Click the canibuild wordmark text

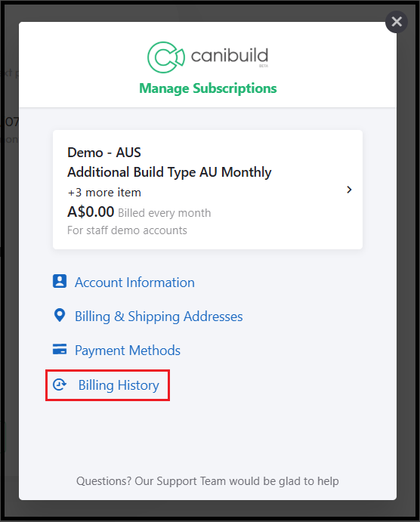click(230, 56)
